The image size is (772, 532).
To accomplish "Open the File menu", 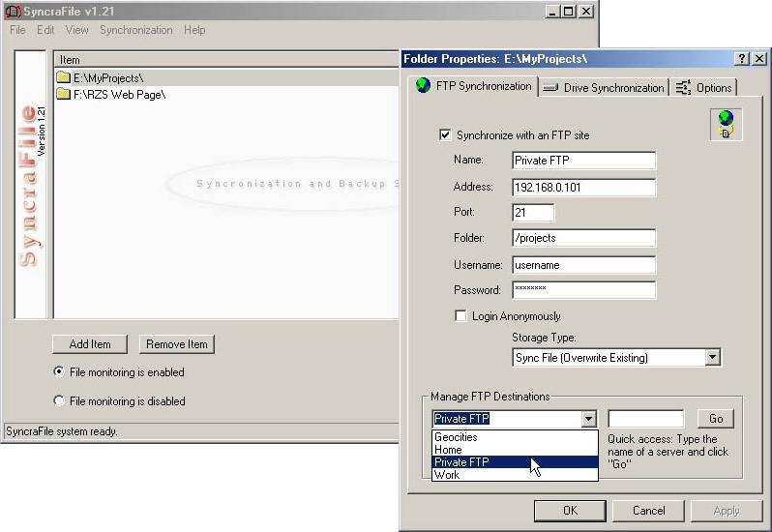I will point(17,30).
